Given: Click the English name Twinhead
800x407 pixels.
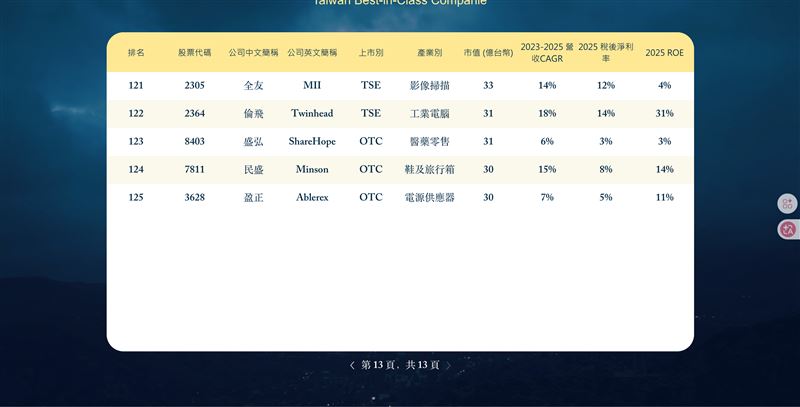Looking at the screenshot, I should point(312,113).
